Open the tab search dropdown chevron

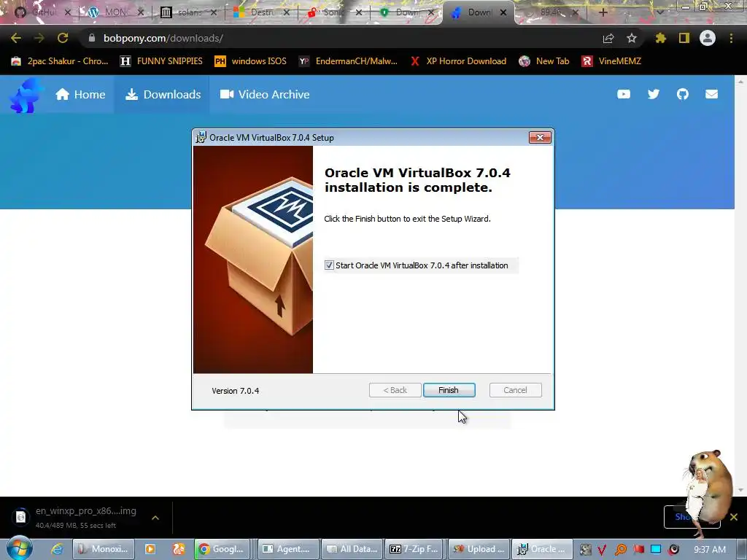(x=659, y=12)
